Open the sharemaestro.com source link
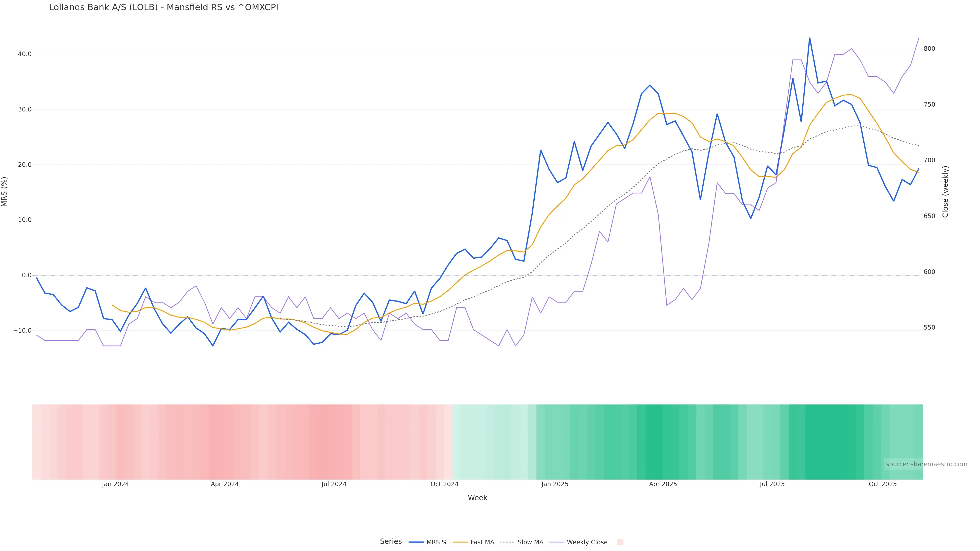Image resolution: width=980 pixels, height=551 pixels. (926, 464)
